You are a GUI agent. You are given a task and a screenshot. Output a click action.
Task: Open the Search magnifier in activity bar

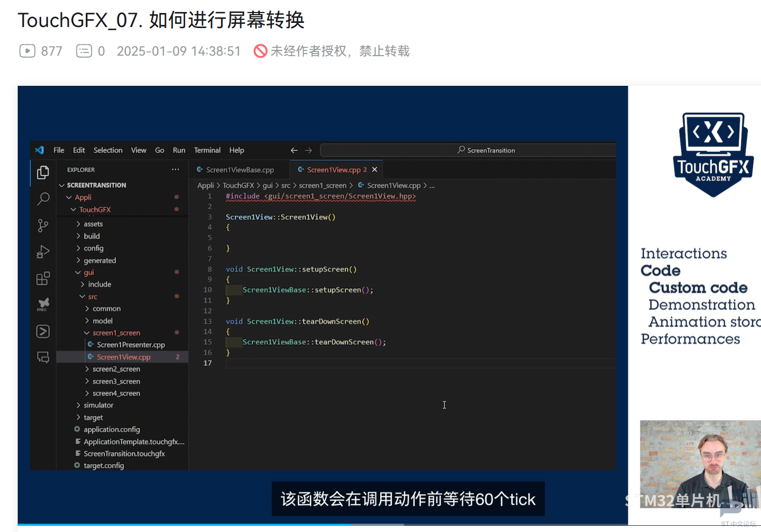[x=43, y=199]
